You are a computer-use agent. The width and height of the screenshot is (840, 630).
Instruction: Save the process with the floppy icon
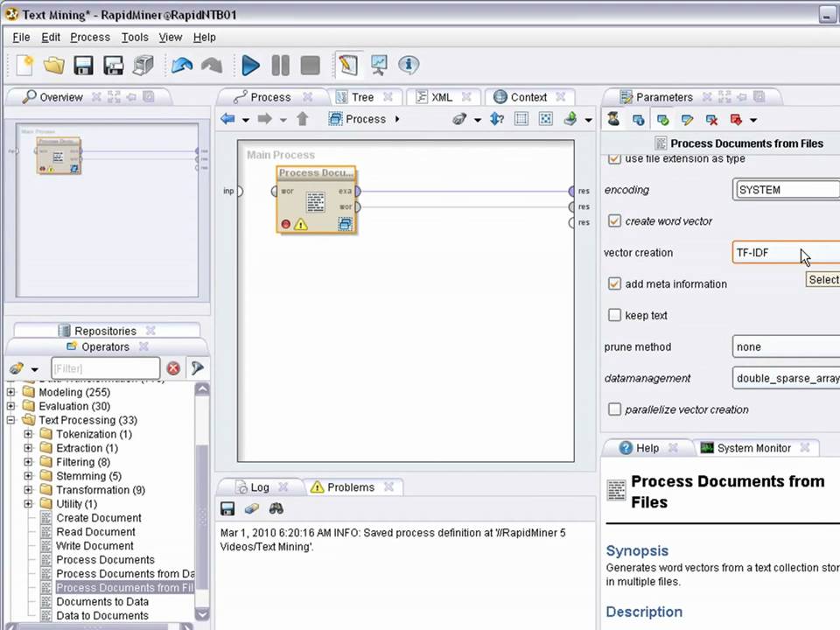click(x=84, y=66)
